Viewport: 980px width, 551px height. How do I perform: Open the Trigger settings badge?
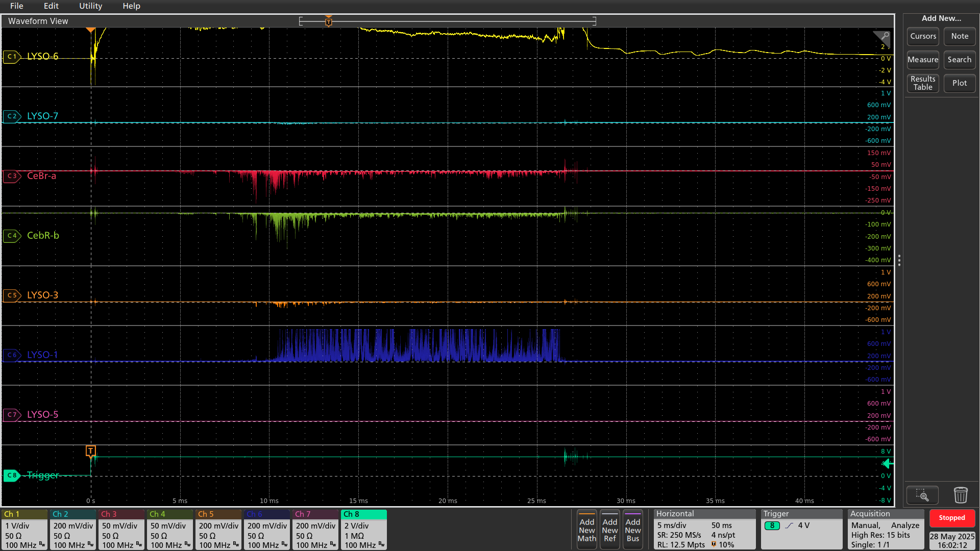click(801, 530)
